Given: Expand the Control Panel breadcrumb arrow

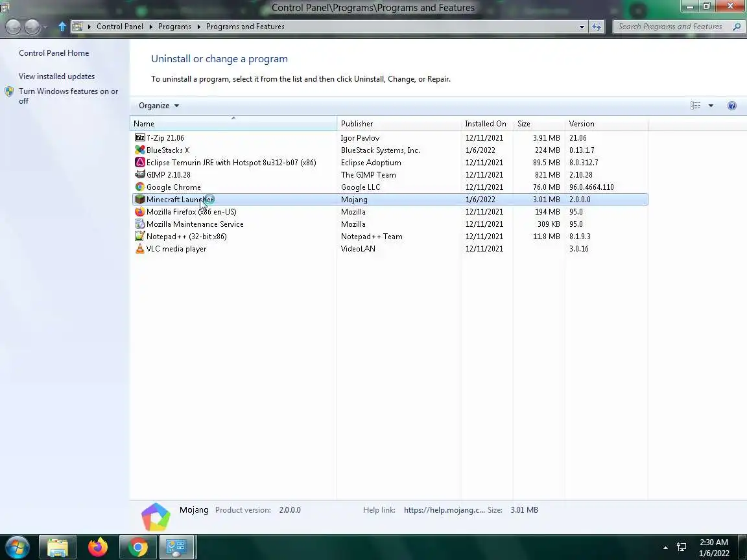Looking at the screenshot, I should (150, 27).
